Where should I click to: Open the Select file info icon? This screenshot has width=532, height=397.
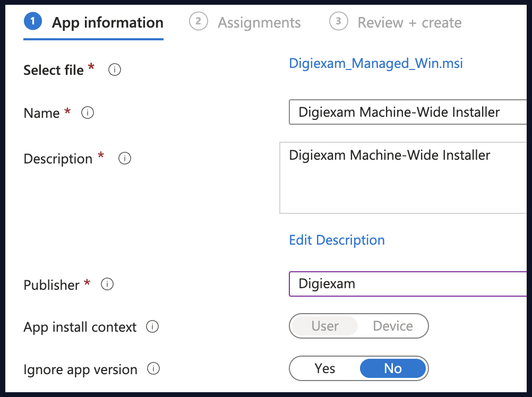[115, 70]
